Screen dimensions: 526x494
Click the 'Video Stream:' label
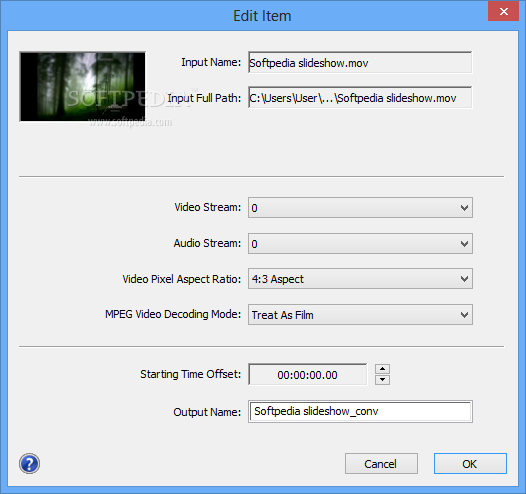pos(208,207)
